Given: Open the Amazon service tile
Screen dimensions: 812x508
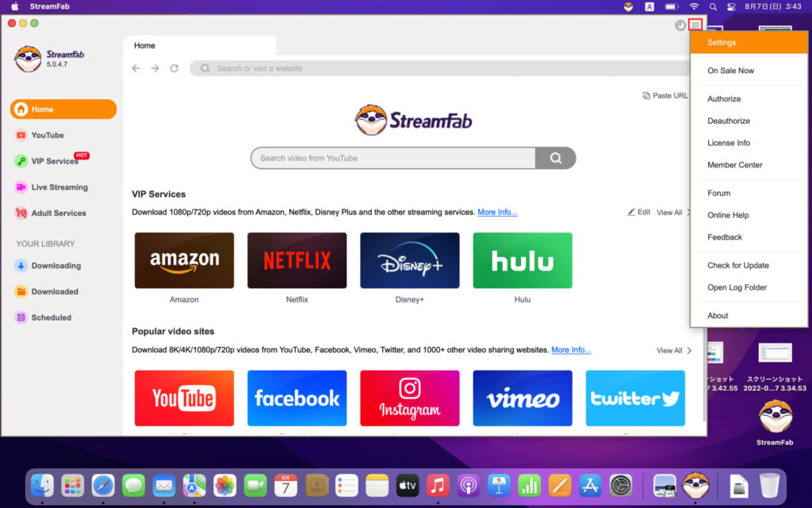Looking at the screenshot, I should (184, 260).
